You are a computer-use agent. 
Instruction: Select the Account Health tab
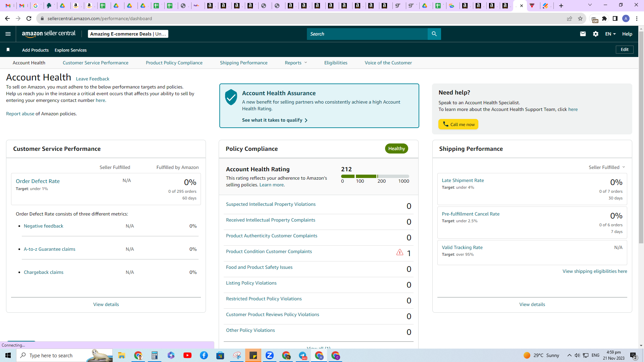[29, 63]
